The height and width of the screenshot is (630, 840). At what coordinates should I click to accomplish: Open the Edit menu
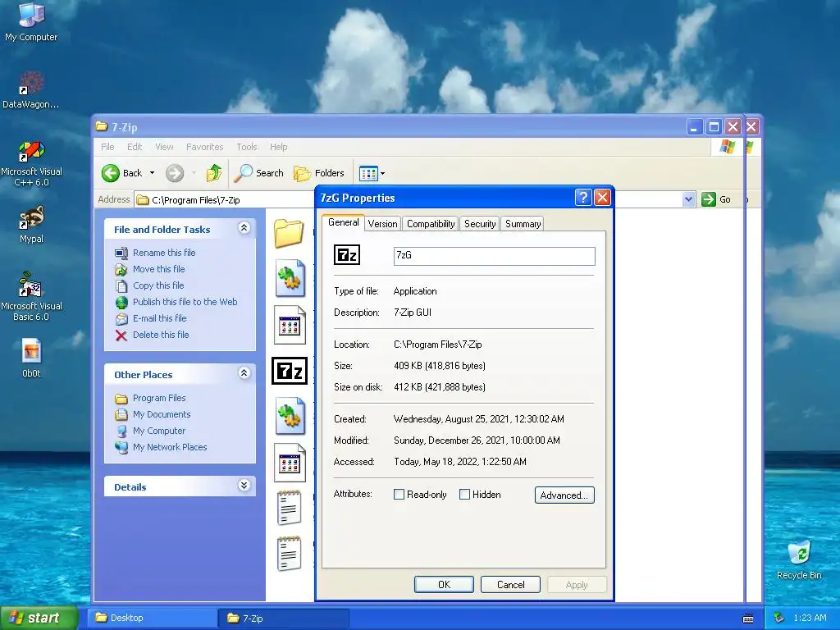(x=135, y=147)
